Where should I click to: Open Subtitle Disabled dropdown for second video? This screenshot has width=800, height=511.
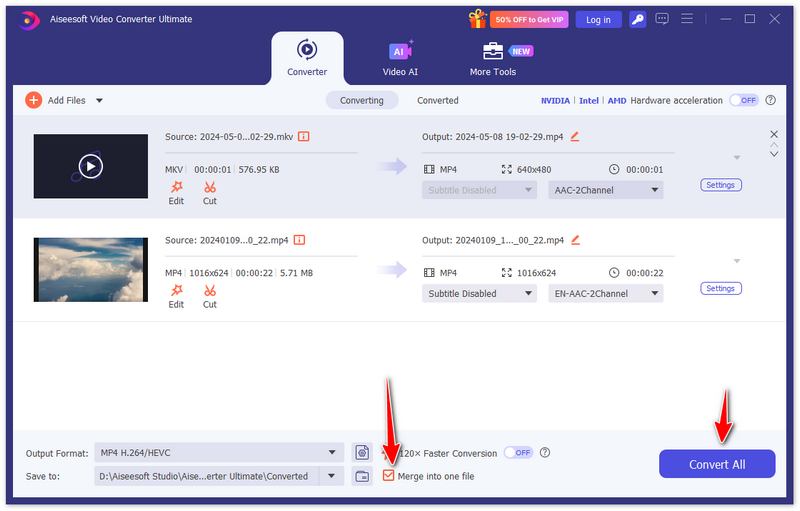coord(479,294)
